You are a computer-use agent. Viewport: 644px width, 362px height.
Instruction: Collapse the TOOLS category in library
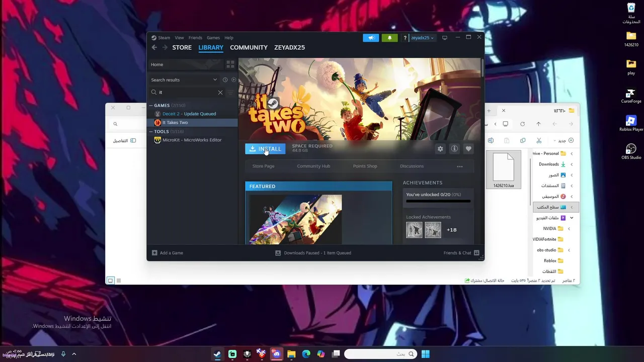coord(151,132)
